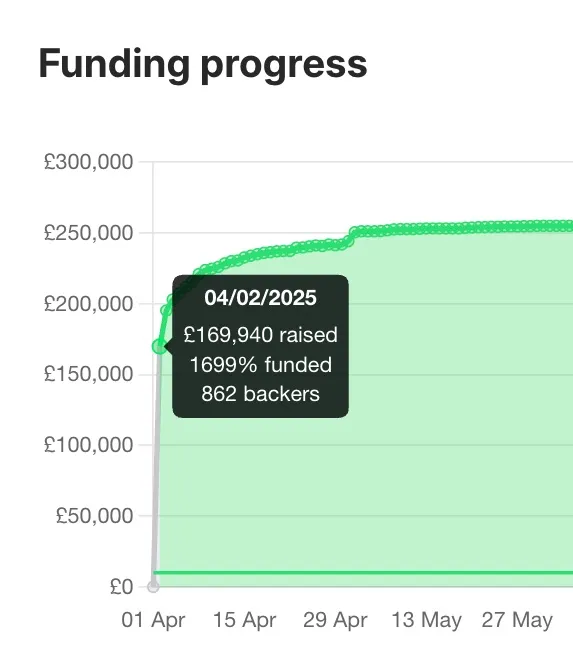This screenshot has height=662, width=573.
Task: Click the 1699% funded tooltip line
Action: click(x=261, y=365)
